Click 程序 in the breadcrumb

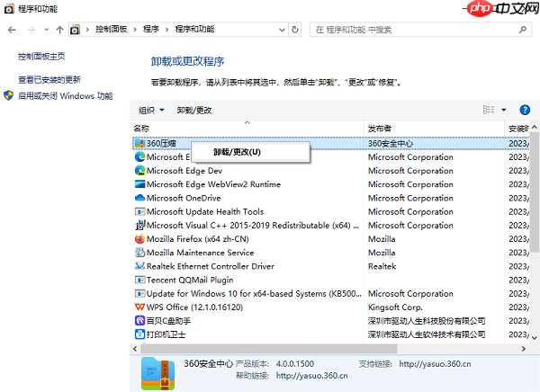[x=151, y=30]
